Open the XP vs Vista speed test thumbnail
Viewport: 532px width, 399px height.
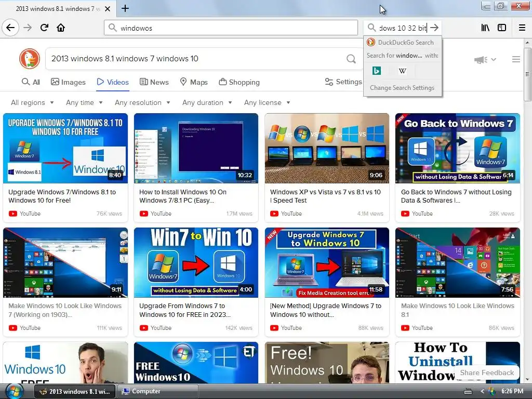click(327, 148)
